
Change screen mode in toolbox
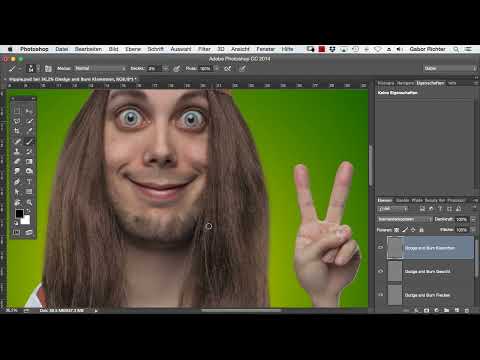29,232
